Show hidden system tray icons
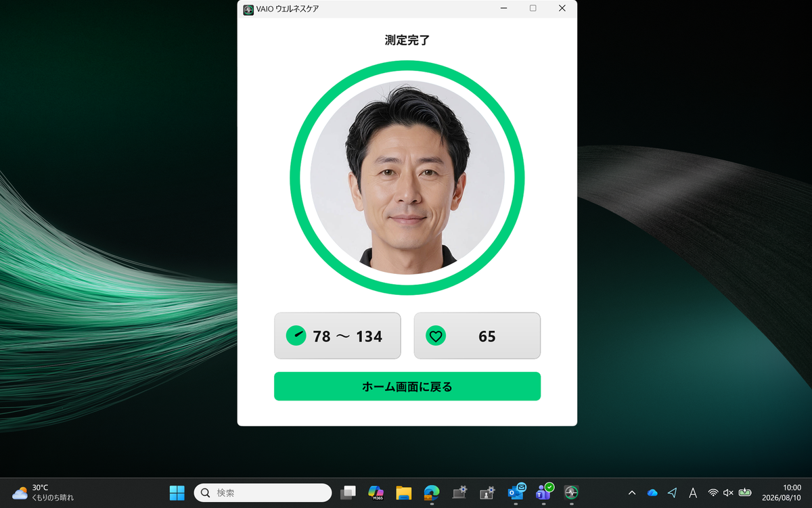812x508 pixels. click(x=632, y=492)
